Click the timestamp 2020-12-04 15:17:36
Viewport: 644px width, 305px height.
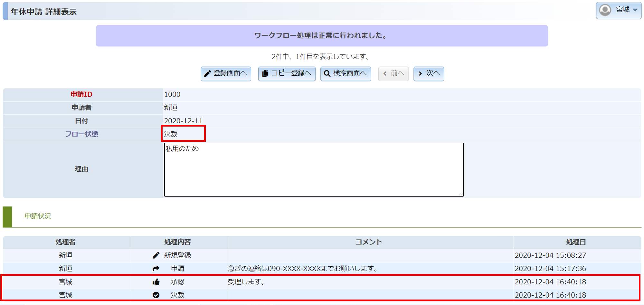550,269
